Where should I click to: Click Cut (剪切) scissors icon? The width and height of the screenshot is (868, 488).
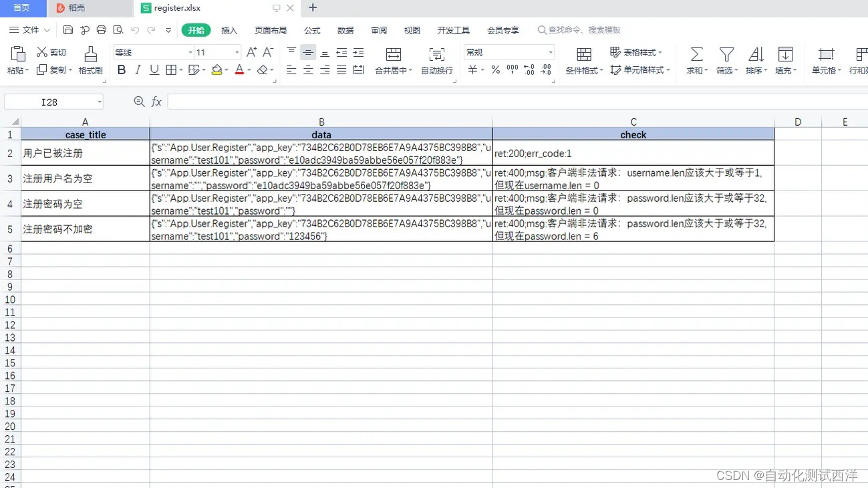tap(42, 52)
